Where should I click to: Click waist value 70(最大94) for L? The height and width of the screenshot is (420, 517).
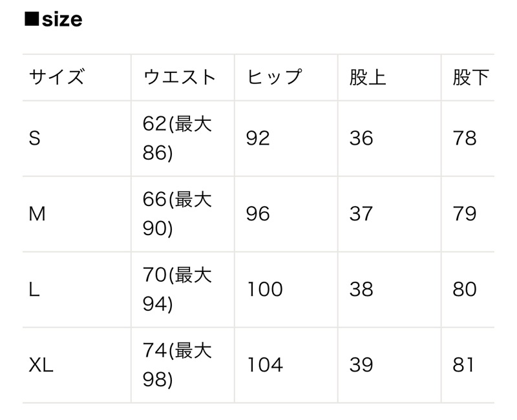177,289
